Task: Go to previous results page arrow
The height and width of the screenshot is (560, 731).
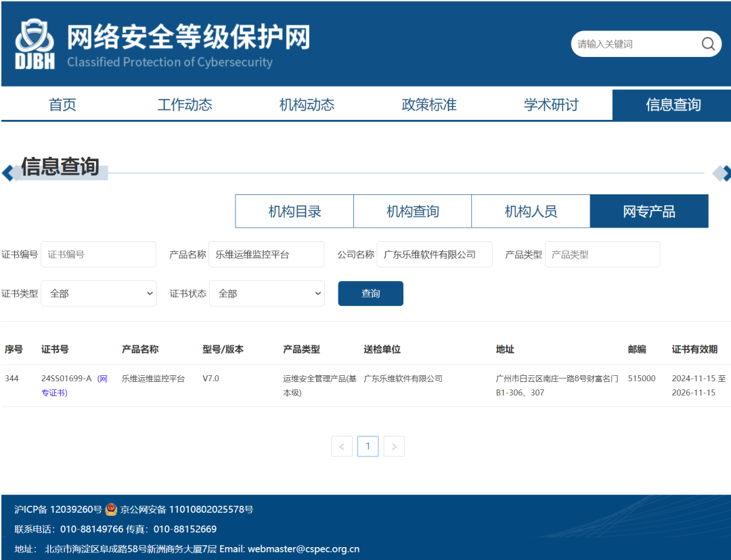Action: coord(342,446)
